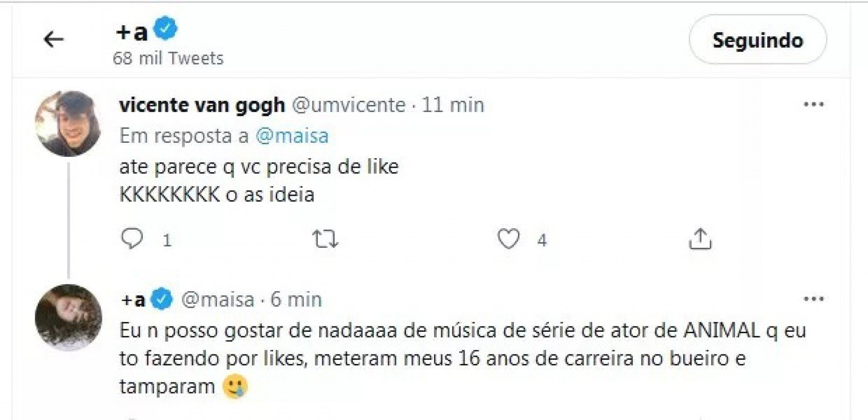Share vicente's tweet via share icon
The height and width of the screenshot is (420, 868).
coord(700,239)
